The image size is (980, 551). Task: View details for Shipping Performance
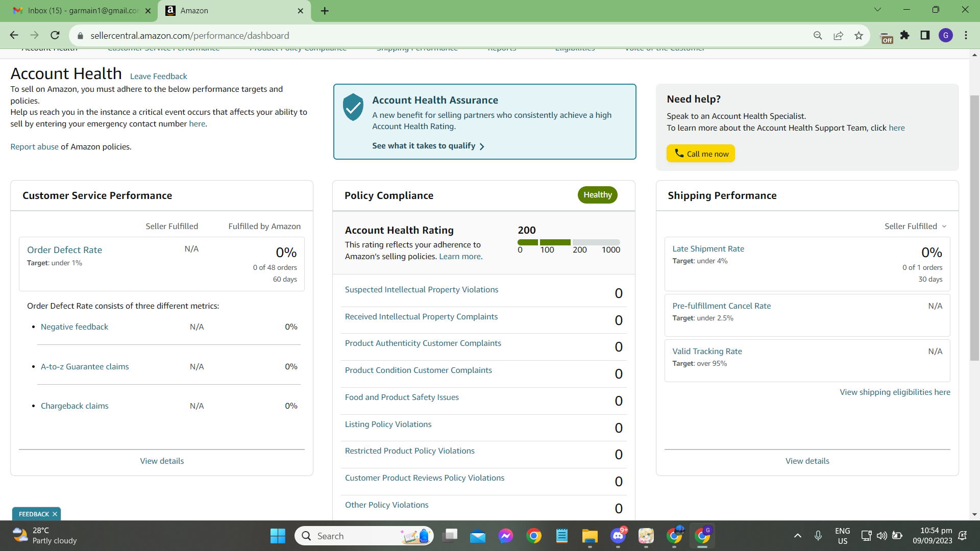tap(807, 461)
